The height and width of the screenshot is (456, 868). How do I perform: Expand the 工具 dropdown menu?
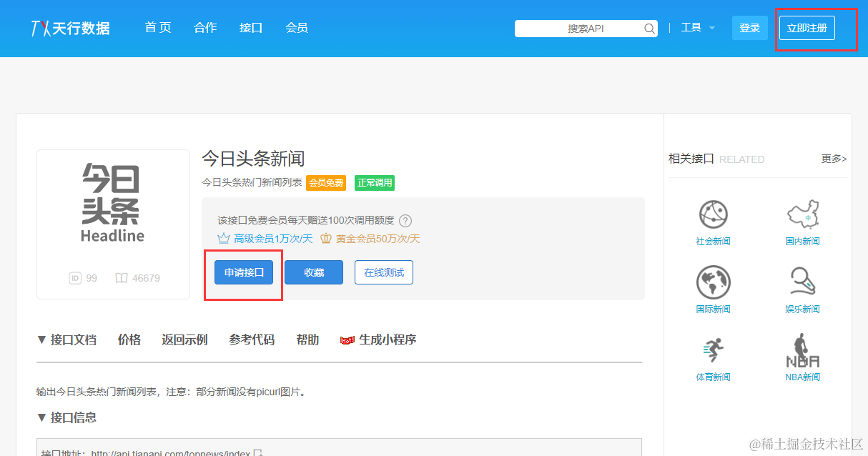pos(698,28)
